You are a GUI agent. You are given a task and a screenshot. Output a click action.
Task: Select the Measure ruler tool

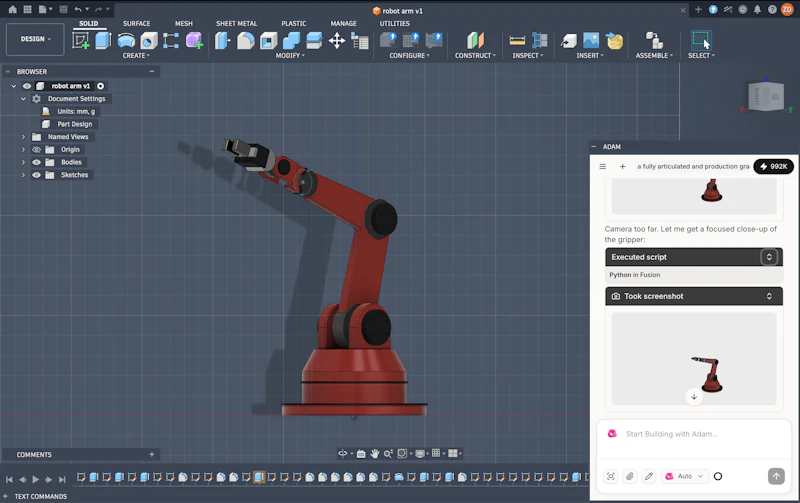pyautogui.click(x=517, y=40)
